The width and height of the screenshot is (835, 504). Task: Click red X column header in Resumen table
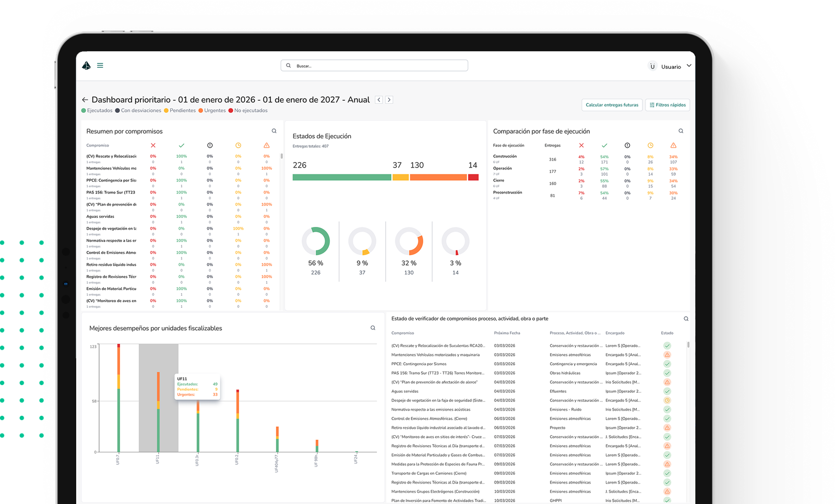pyautogui.click(x=153, y=146)
